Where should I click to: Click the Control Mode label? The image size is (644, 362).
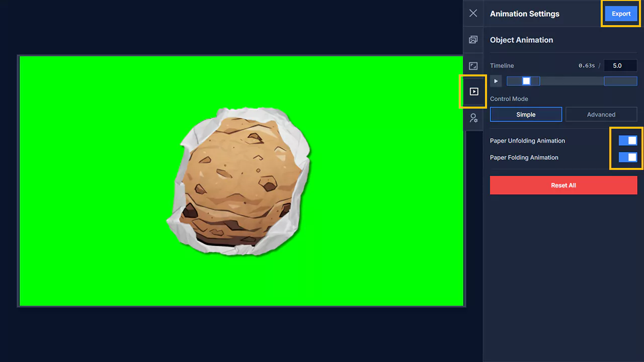pyautogui.click(x=509, y=99)
